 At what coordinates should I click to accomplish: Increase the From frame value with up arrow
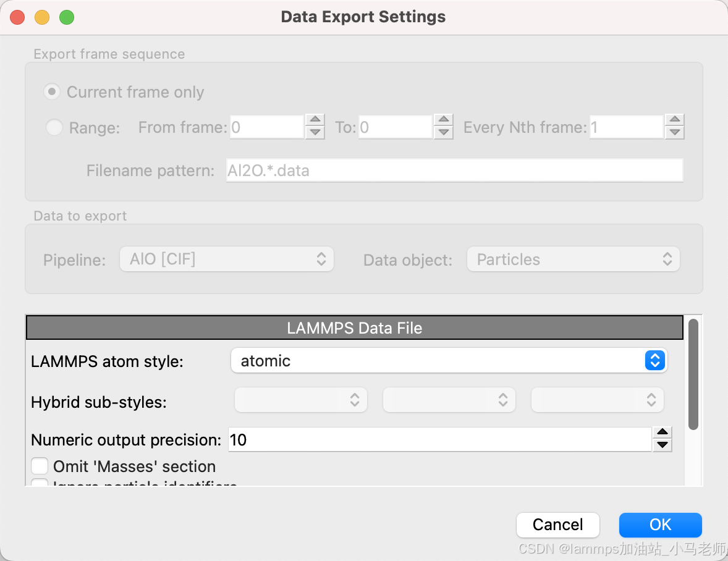point(315,120)
